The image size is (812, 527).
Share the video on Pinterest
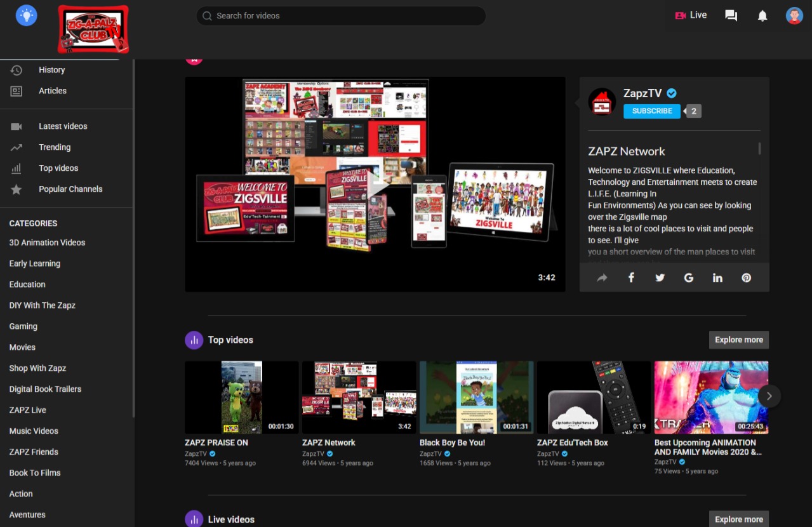(747, 277)
